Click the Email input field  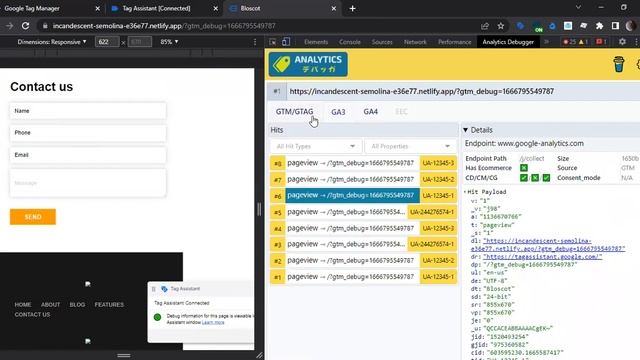[88, 155]
